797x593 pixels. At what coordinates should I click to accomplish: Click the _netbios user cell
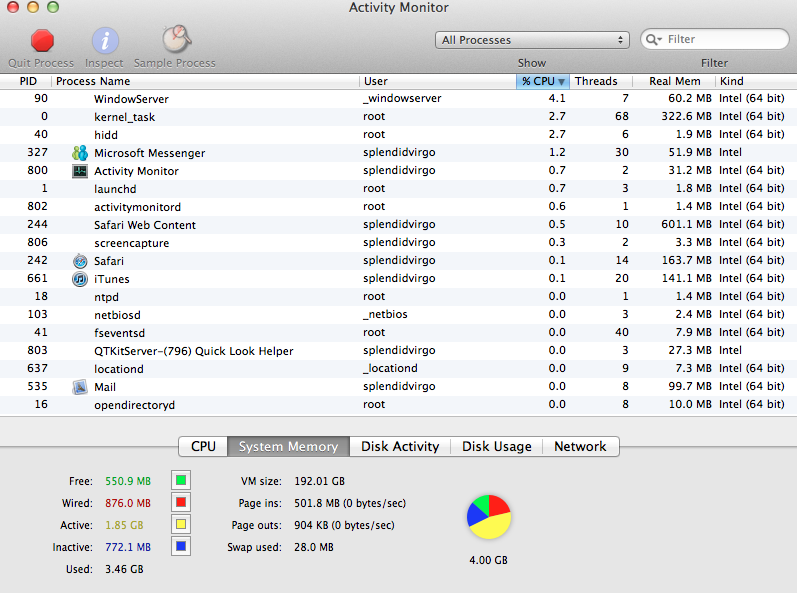pyautogui.click(x=385, y=315)
